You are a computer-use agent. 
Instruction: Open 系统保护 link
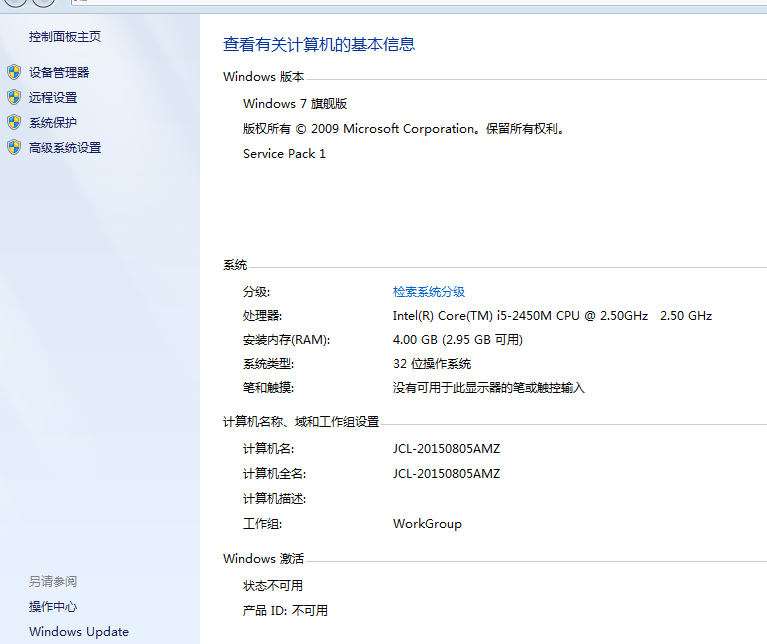click(x=53, y=122)
